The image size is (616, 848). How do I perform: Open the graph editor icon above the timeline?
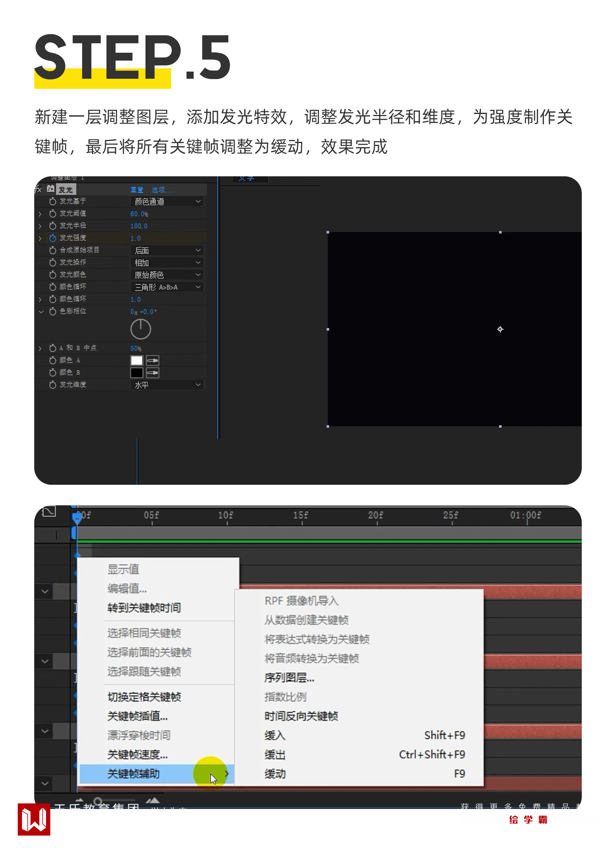point(49,511)
